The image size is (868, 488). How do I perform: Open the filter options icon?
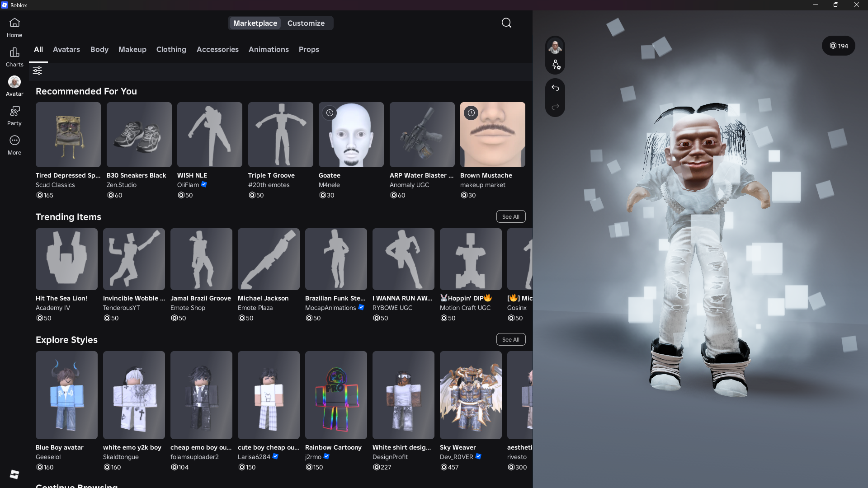point(38,70)
